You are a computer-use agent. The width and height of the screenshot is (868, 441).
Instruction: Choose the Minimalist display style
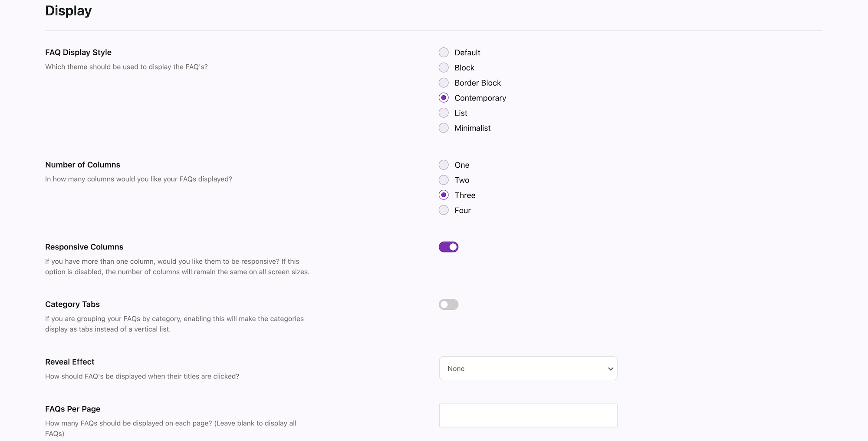pos(444,128)
